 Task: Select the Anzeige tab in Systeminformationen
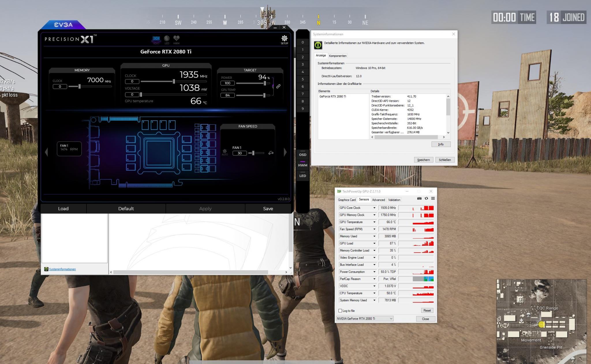click(321, 55)
